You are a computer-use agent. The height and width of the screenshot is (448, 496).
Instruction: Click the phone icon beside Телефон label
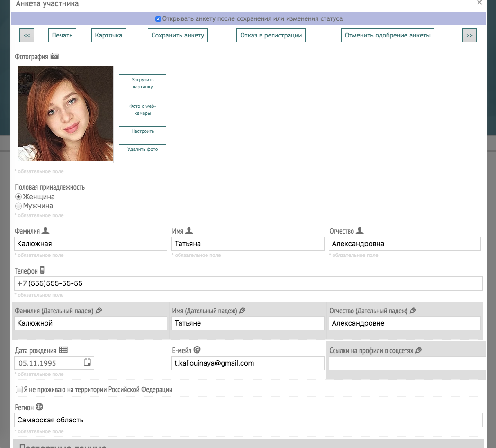(x=42, y=270)
